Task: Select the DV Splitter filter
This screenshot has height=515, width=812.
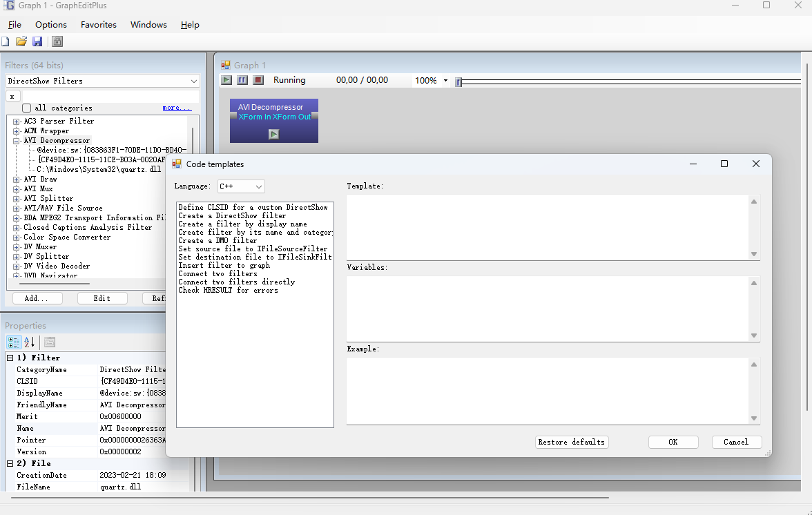Action: click(46, 256)
